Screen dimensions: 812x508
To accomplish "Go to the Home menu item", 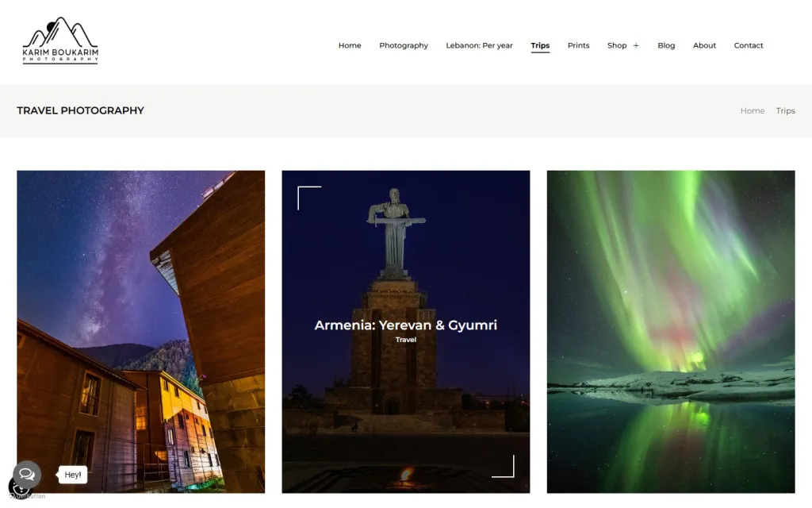I will (350, 45).
